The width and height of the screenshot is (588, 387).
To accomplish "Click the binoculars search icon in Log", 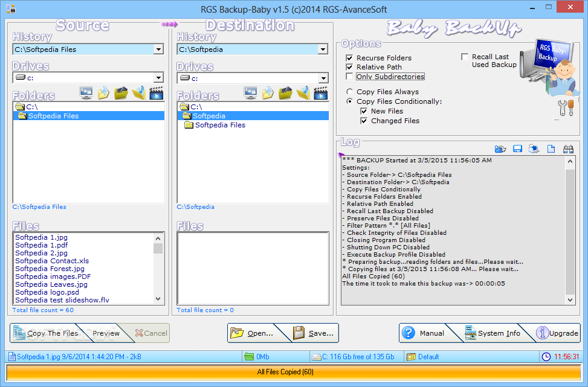I will point(568,149).
